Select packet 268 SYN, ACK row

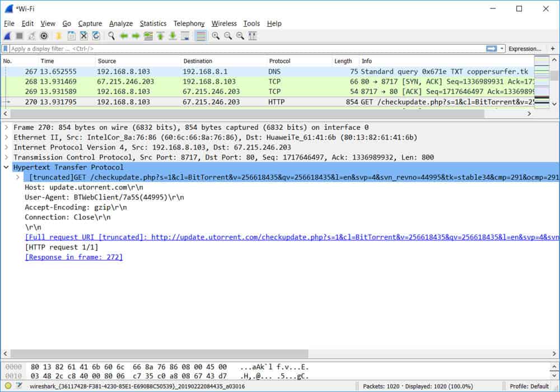pyautogui.click(x=267, y=81)
